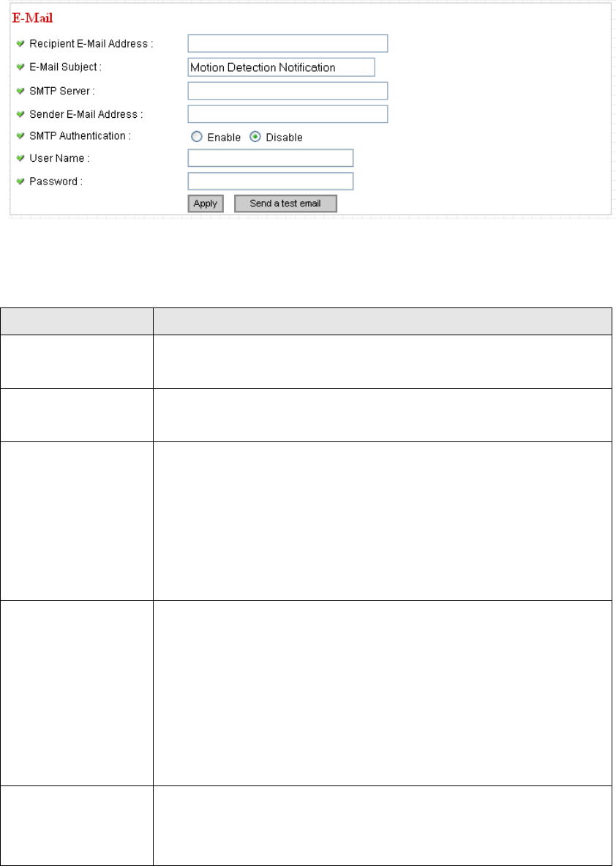Click the green bullet icon beside Recipient E-Mail Address
616x866 pixels.
click(x=20, y=44)
